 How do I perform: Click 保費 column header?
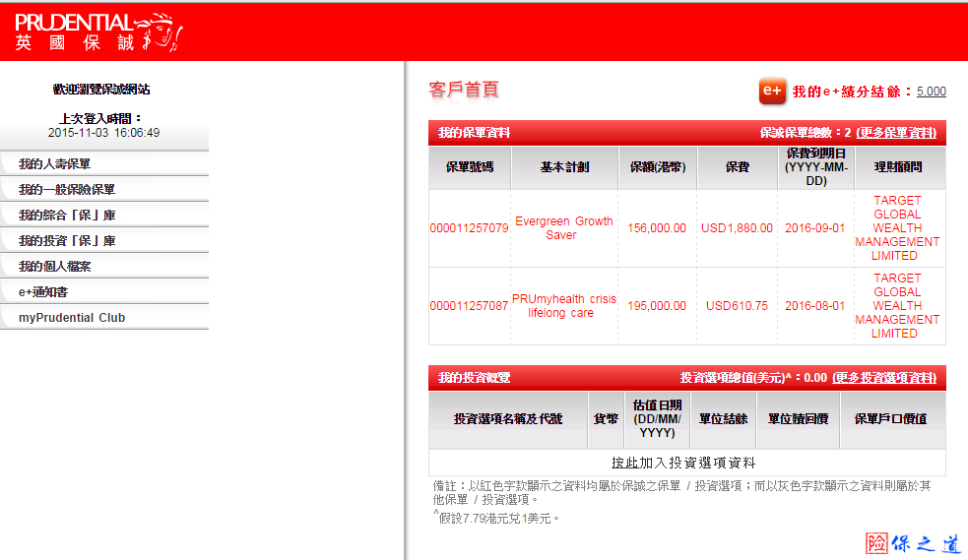[738, 167]
